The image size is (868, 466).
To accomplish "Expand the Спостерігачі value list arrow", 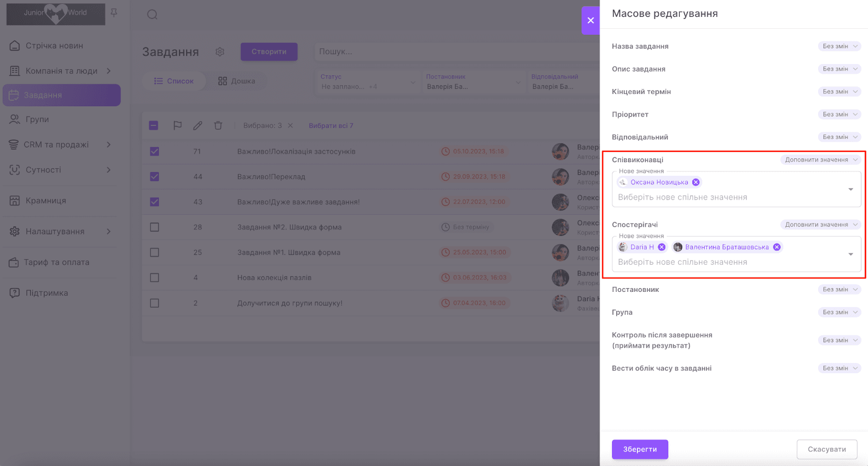I will click(x=850, y=254).
